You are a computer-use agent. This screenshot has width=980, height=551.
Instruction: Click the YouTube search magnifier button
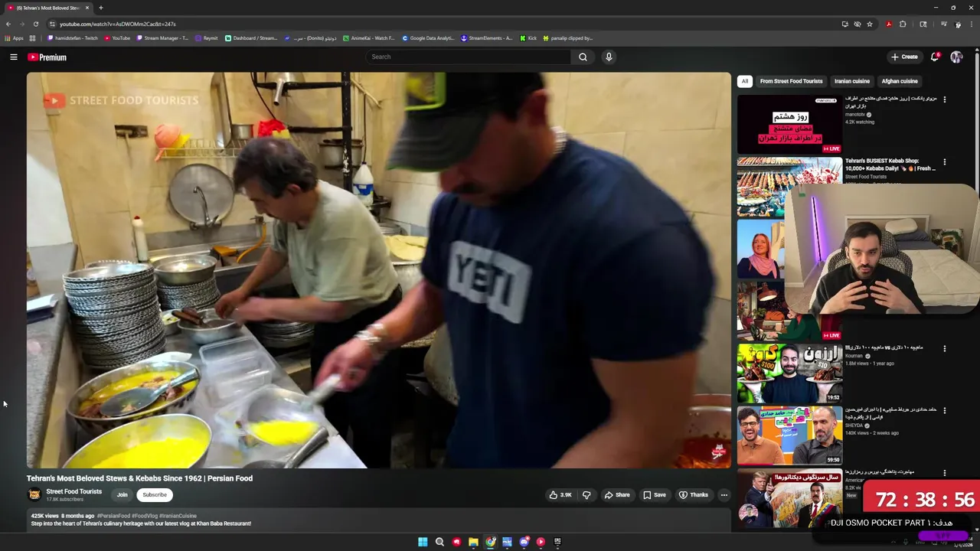click(x=583, y=57)
